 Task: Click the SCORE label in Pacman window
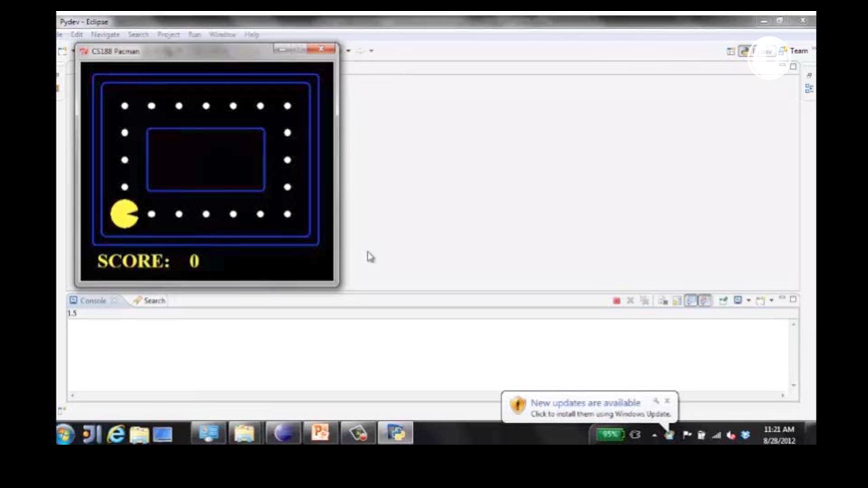(x=134, y=261)
